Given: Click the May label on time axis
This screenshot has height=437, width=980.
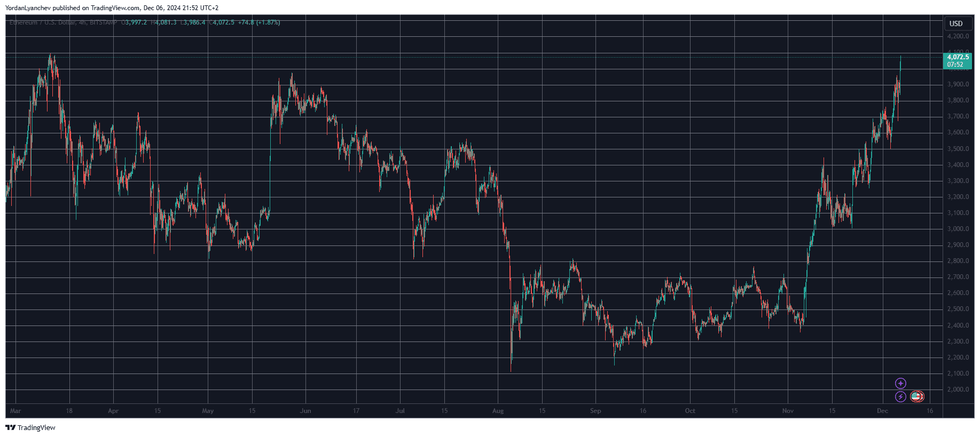Looking at the screenshot, I should click(x=208, y=411).
